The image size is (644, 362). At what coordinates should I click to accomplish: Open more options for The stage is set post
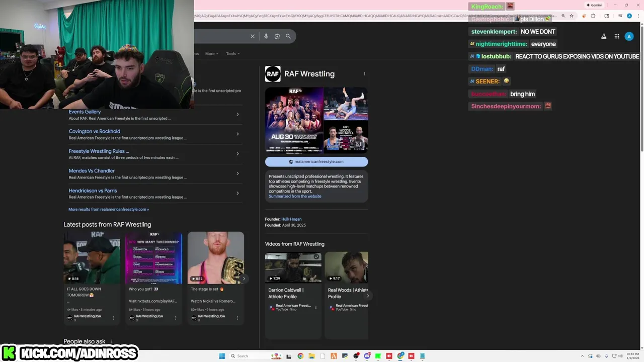tap(237, 318)
